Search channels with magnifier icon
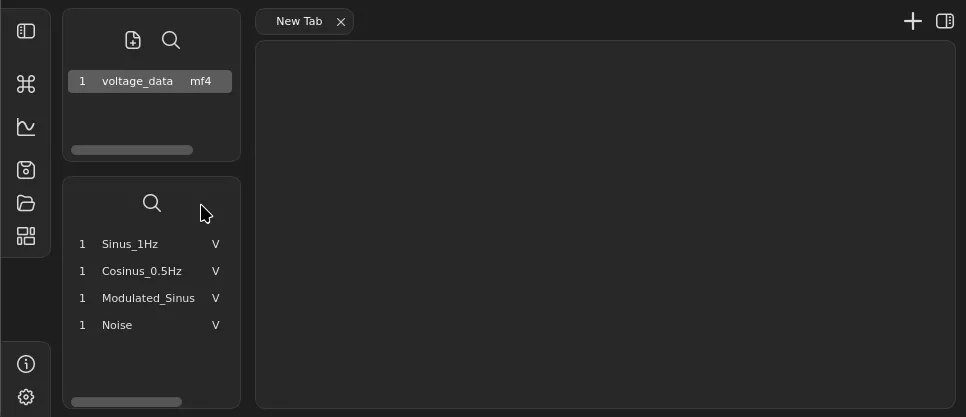Viewport: 966px width, 417px height. point(152,203)
